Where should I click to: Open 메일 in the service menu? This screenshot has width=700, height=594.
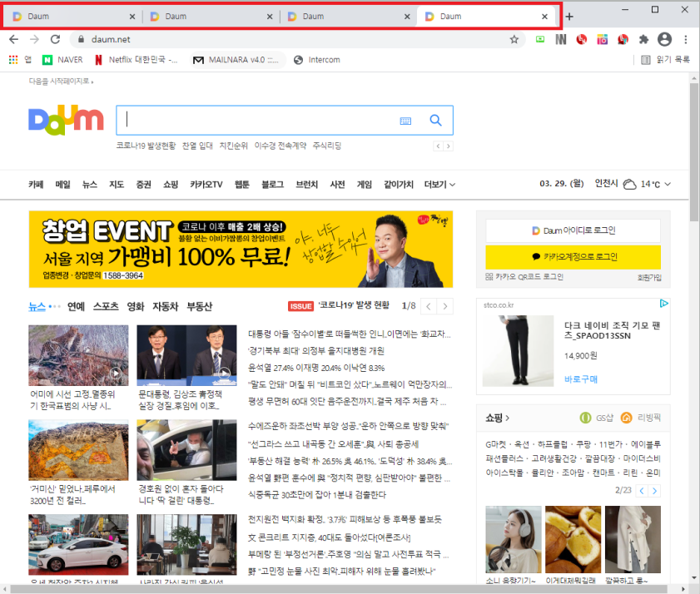[63, 185]
